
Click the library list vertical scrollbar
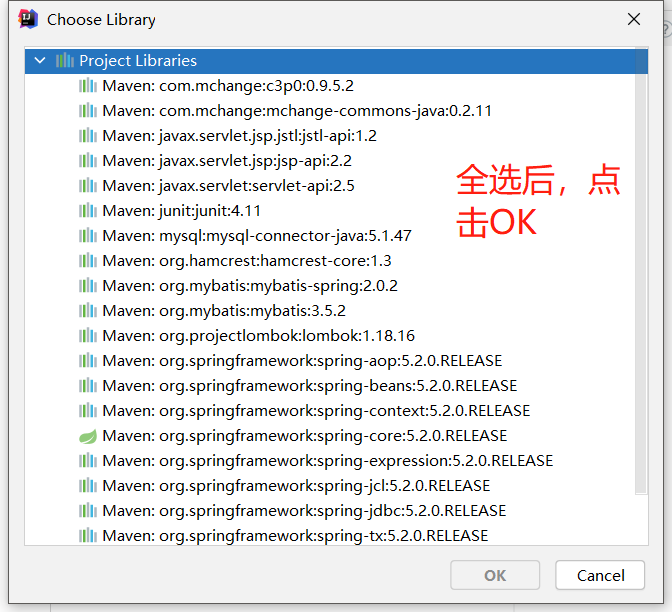(x=641, y=271)
